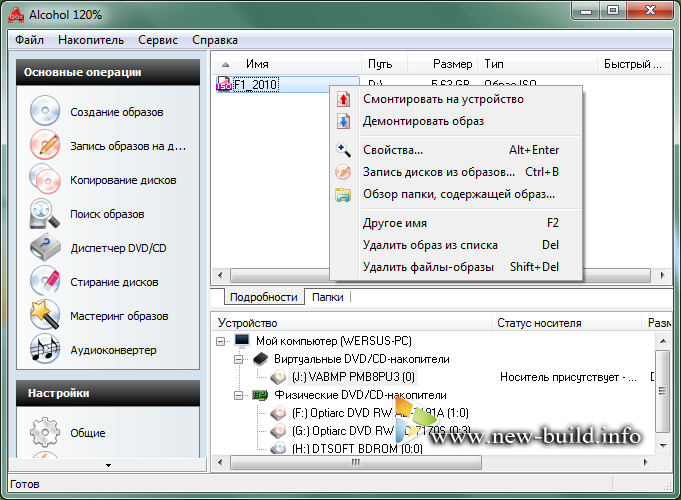Switch to the Подробности tab
This screenshot has width=681, height=500.
[264, 297]
